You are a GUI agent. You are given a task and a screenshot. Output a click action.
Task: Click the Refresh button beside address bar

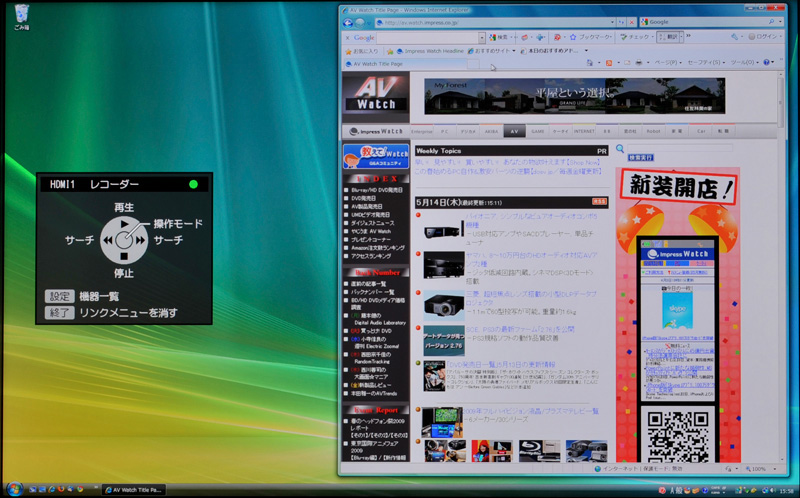[x=621, y=22]
